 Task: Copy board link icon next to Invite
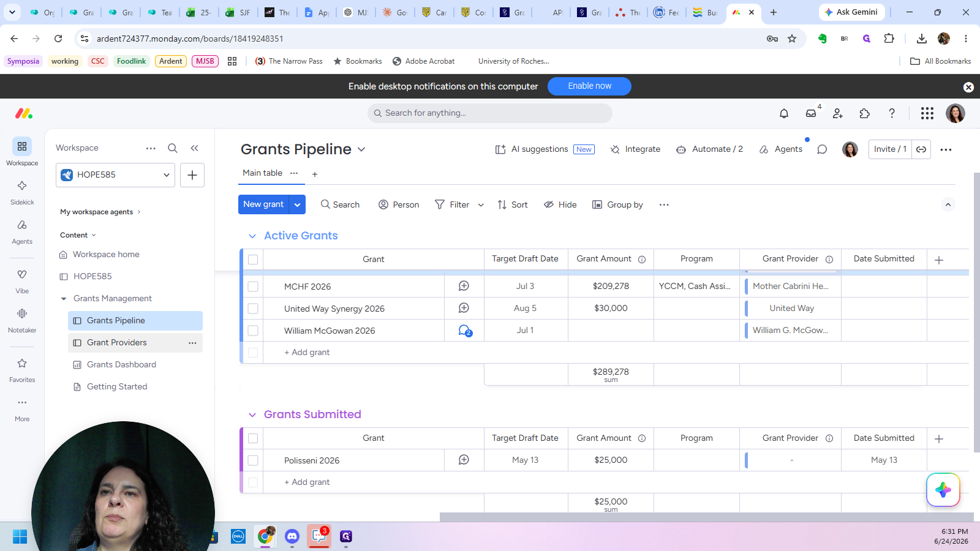[921, 149]
